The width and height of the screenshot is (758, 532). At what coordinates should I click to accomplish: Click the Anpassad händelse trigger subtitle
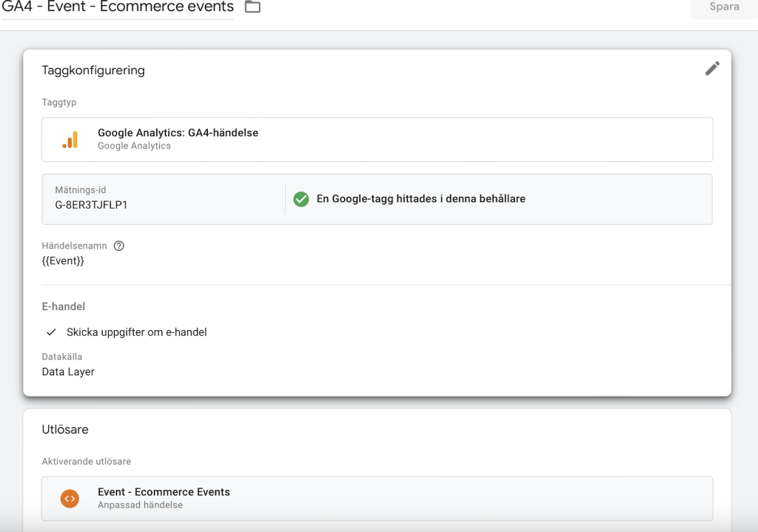click(140, 505)
